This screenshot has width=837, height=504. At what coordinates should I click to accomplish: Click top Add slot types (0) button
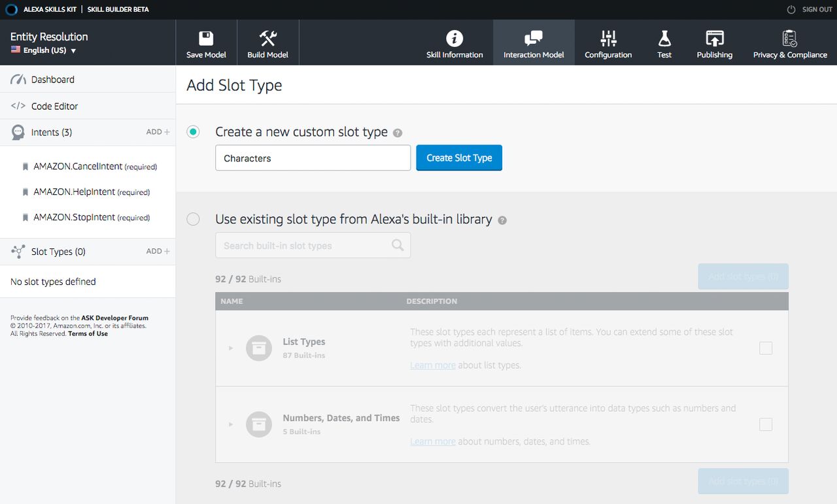pos(743,277)
